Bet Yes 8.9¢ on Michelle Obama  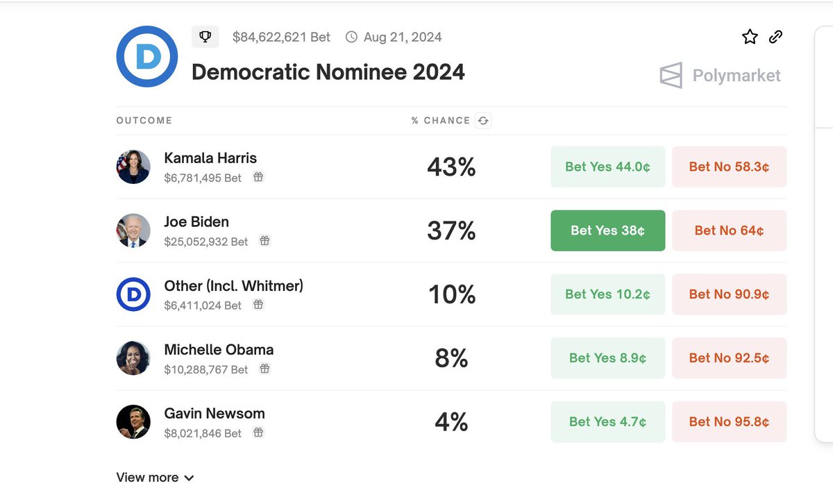pos(607,358)
